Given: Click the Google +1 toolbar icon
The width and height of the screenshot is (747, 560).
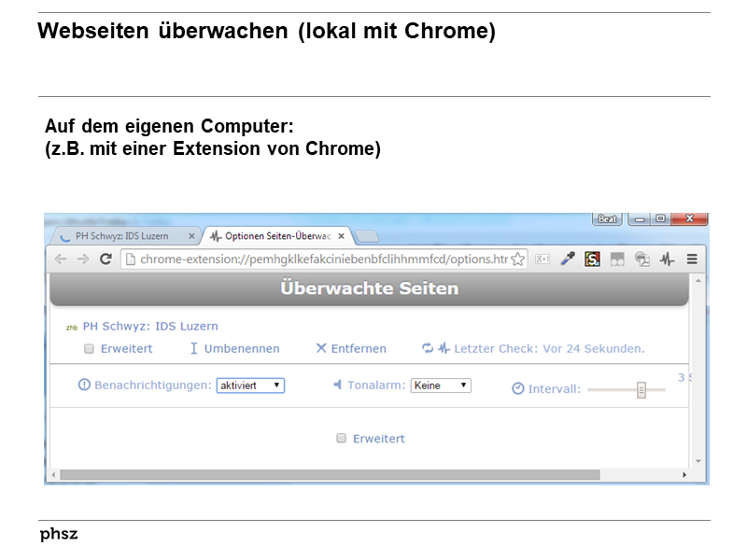Looking at the screenshot, I should point(543,259).
